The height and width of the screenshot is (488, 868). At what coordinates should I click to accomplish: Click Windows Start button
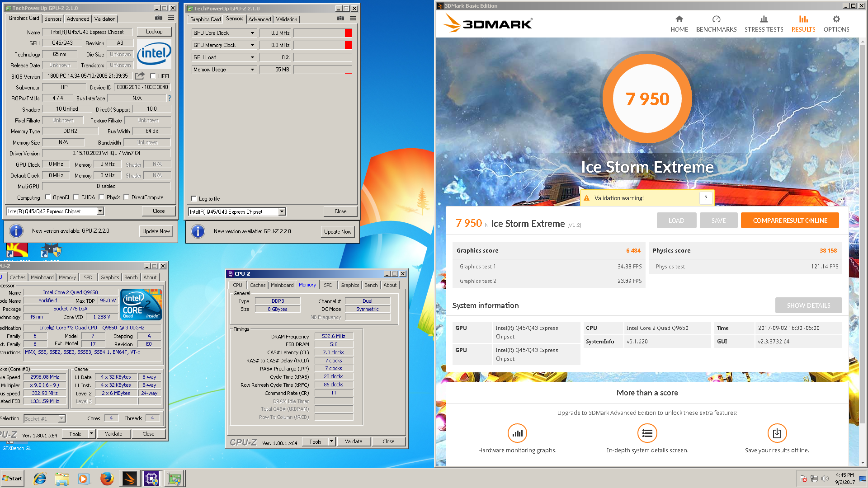point(13,479)
